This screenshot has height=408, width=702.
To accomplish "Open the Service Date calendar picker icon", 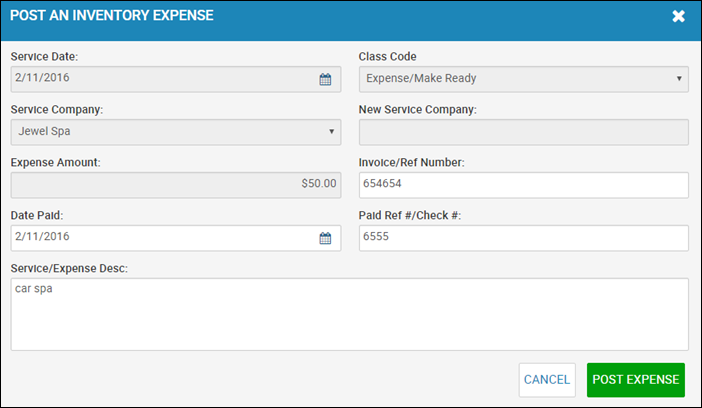I will [325, 80].
